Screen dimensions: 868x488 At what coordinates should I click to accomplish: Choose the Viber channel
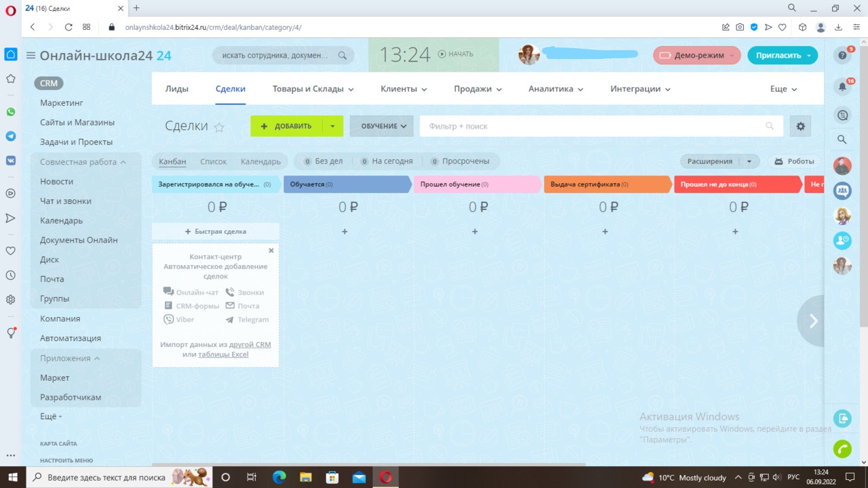pos(179,319)
